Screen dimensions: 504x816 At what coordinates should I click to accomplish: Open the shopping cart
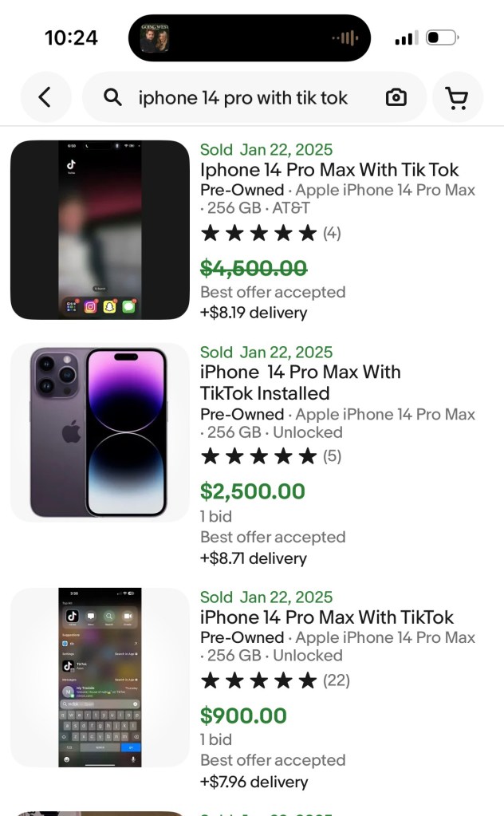point(457,97)
